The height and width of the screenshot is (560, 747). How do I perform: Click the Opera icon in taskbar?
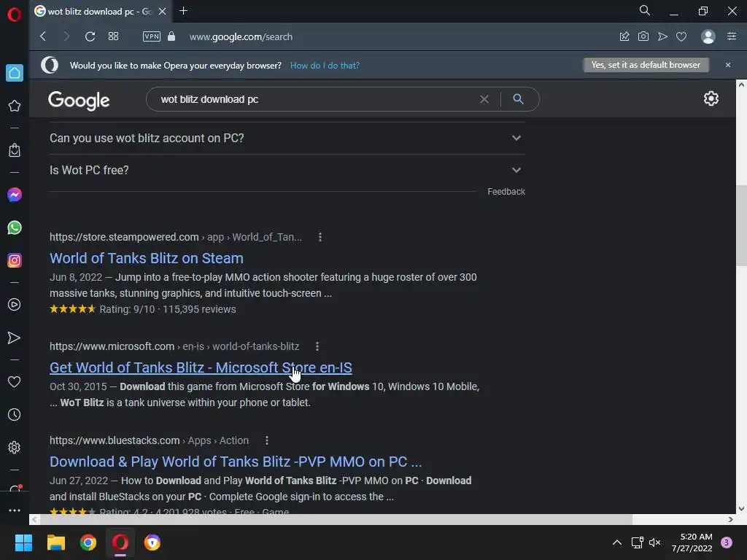(x=120, y=542)
